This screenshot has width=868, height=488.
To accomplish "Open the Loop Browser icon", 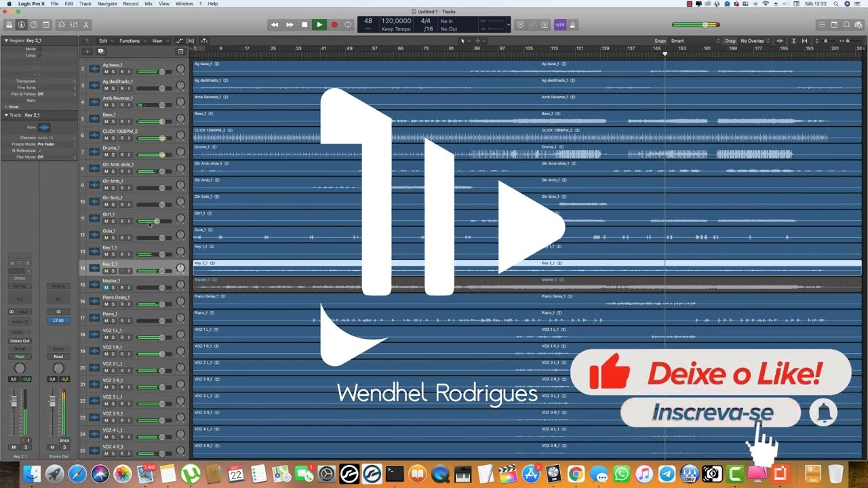I will (847, 24).
